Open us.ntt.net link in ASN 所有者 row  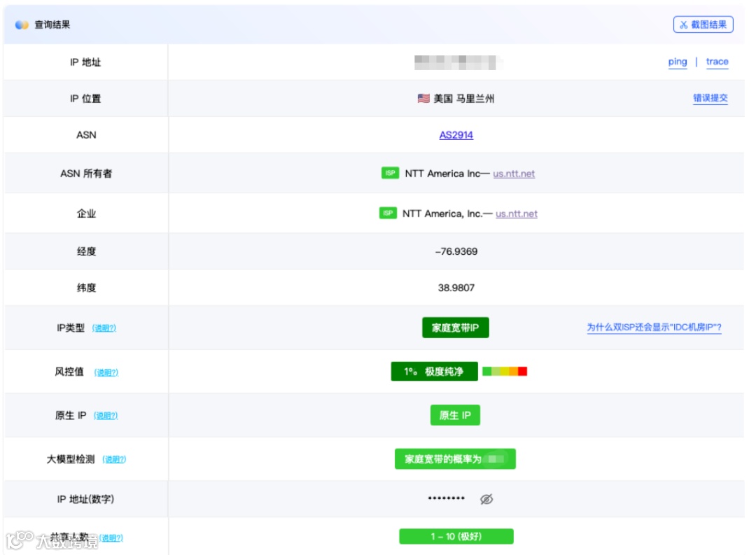[x=514, y=174]
